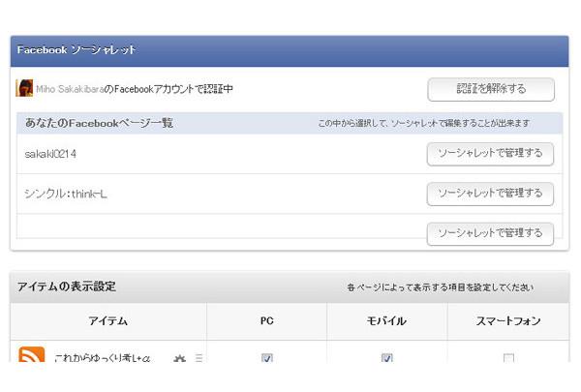Click the PC column header

tap(267, 321)
